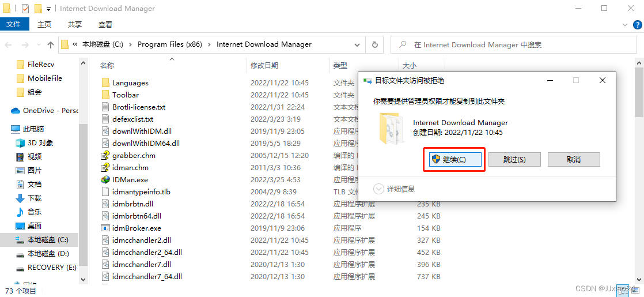
Task: Click 跳过(S) in the access denied dialog
Action: tap(514, 160)
